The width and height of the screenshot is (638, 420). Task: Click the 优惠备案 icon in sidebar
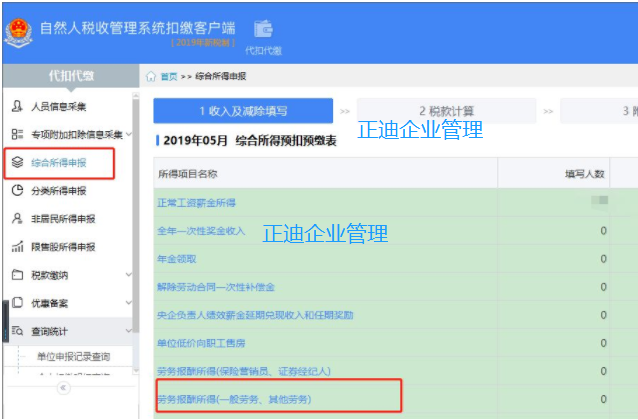[x=17, y=303]
